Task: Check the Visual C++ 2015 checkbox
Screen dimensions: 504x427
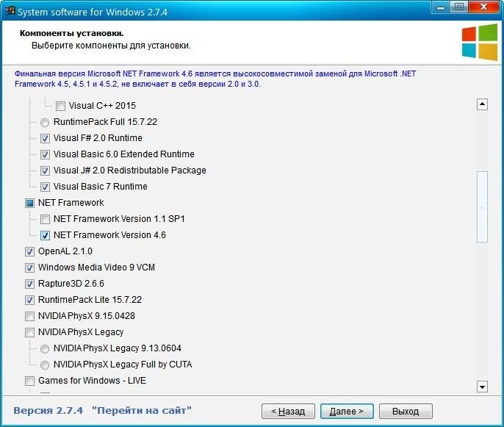Action: [x=60, y=106]
